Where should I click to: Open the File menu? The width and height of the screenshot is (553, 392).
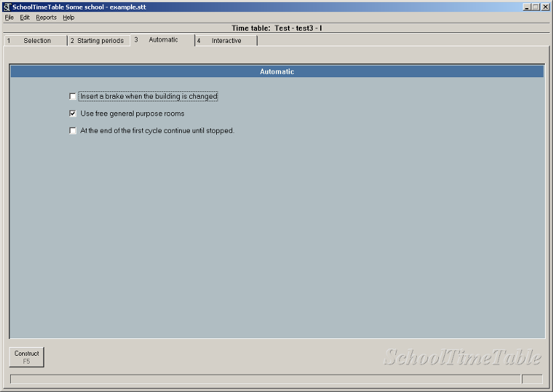pyautogui.click(x=9, y=17)
